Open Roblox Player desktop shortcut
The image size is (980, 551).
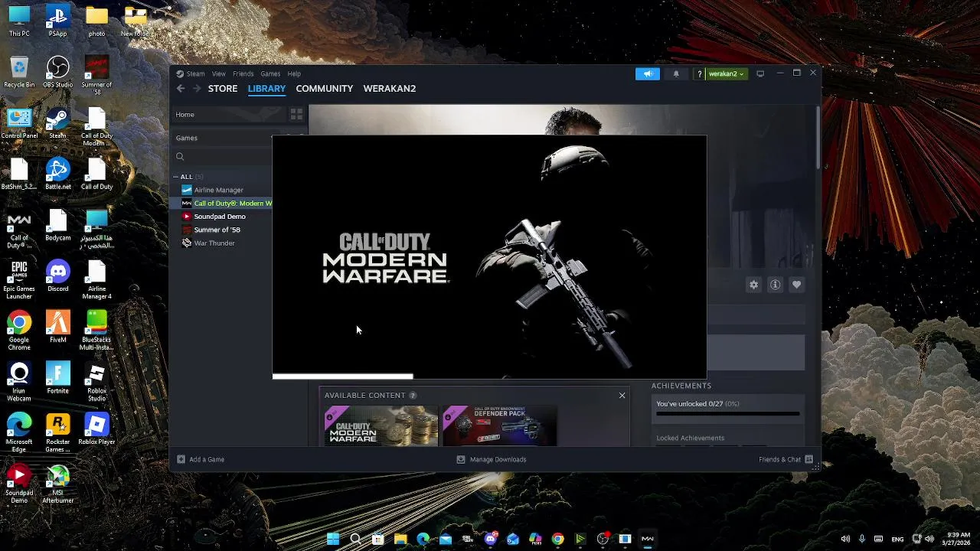coord(96,429)
